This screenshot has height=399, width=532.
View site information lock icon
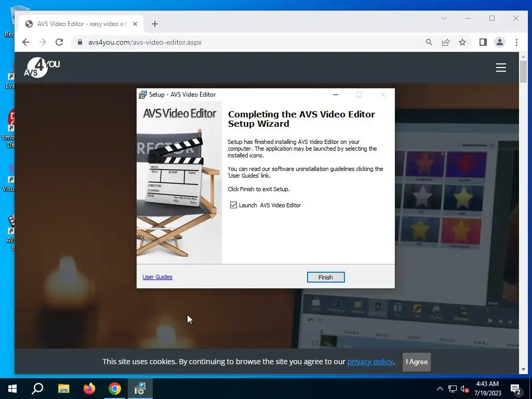tap(79, 42)
